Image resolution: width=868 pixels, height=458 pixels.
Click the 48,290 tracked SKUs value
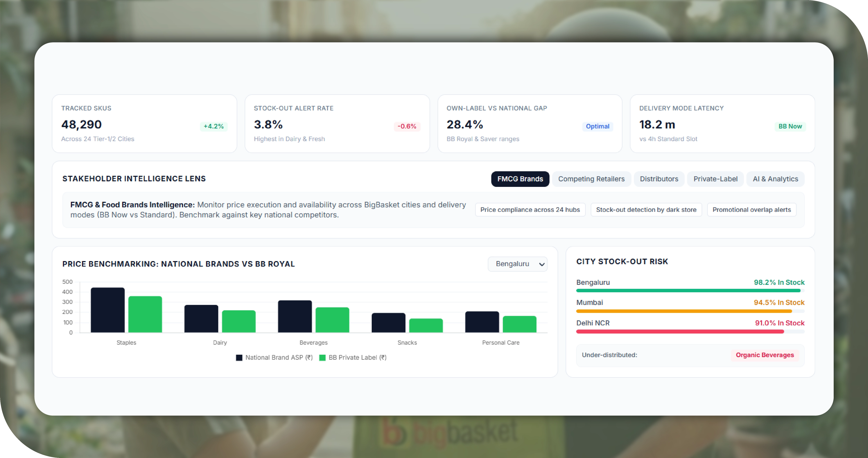[x=82, y=125]
